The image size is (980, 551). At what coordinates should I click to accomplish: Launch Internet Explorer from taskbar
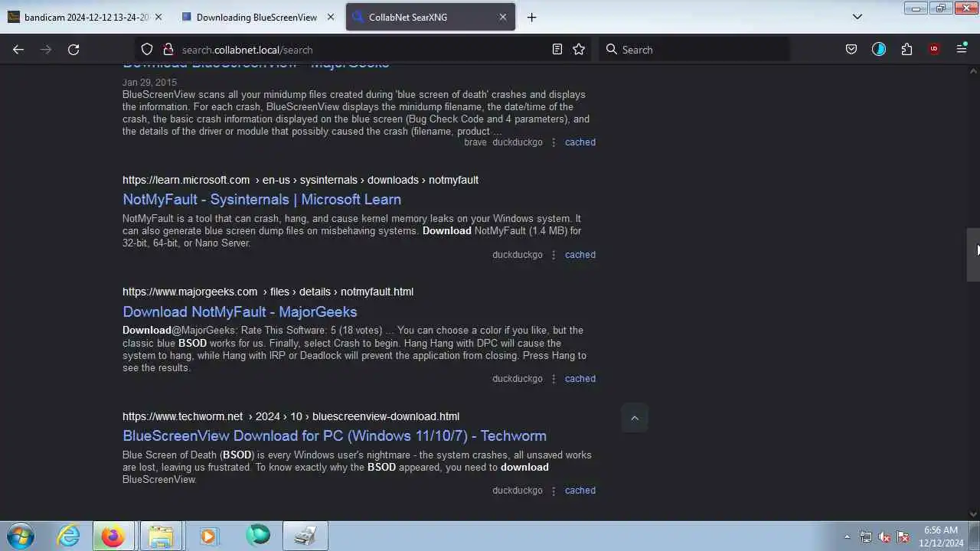(x=69, y=536)
